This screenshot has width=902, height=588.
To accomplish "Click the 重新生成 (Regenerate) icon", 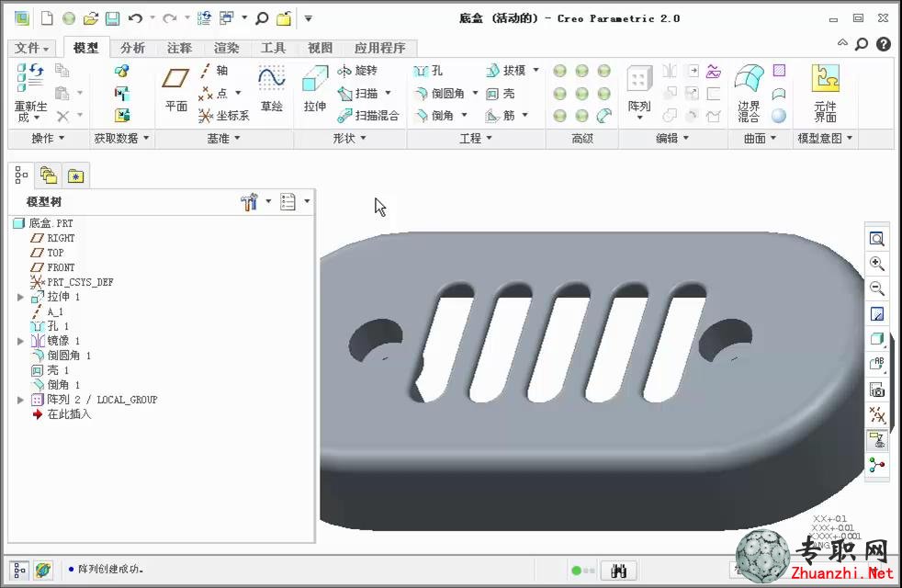I will [29, 78].
